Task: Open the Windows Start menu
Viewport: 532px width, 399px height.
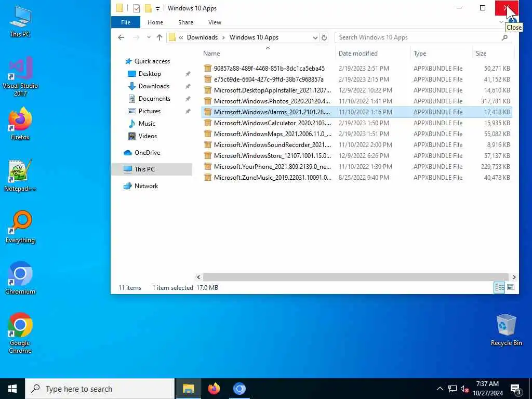Action: 12,389
